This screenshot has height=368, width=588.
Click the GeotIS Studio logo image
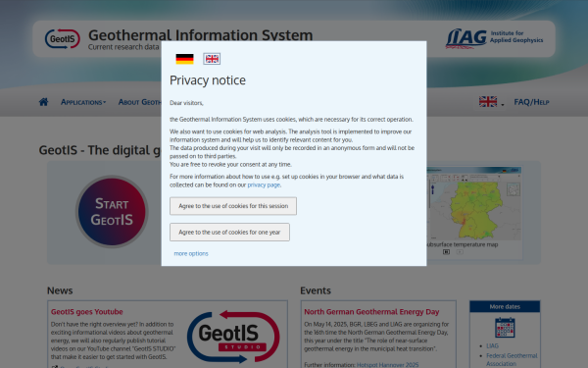click(x=233, y=337)
